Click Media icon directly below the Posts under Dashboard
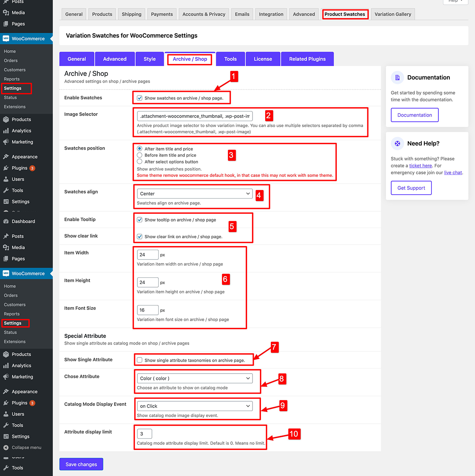Screen dimensions: 475x476 [6, 248]
